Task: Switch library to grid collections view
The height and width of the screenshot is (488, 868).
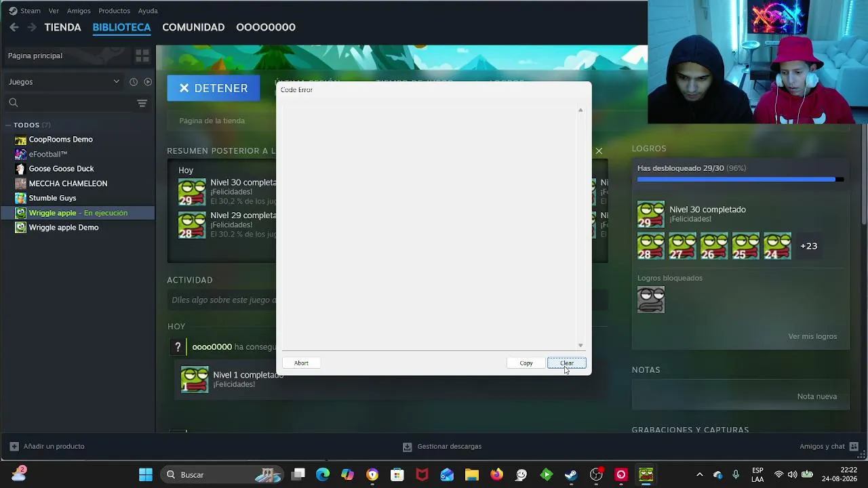Action: point(142,56)
